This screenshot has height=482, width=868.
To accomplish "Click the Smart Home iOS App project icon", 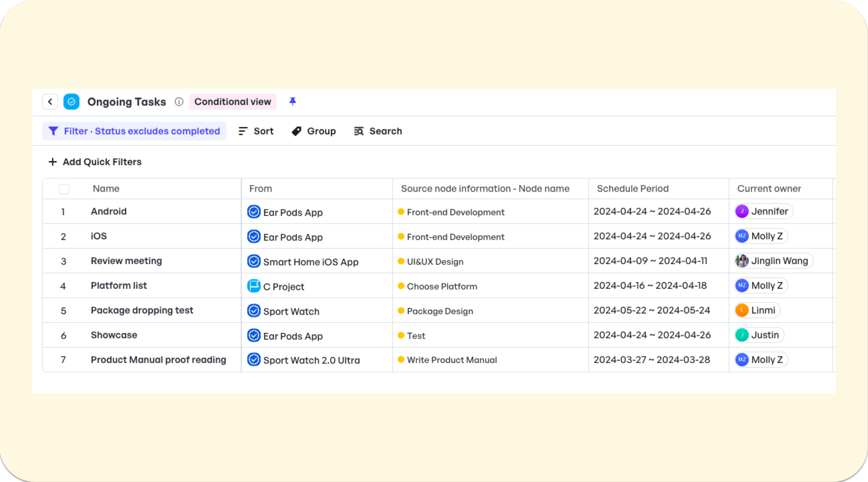I will (x=254, y=261).
